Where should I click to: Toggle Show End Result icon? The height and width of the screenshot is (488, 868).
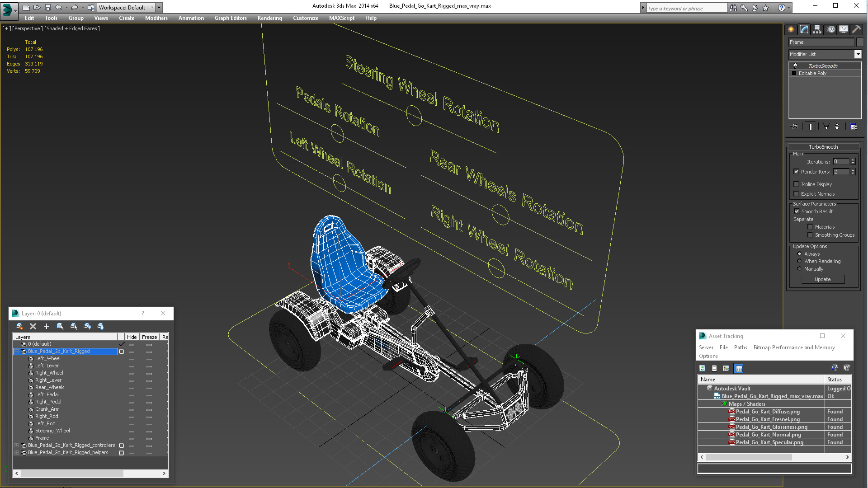coord(811,127)
